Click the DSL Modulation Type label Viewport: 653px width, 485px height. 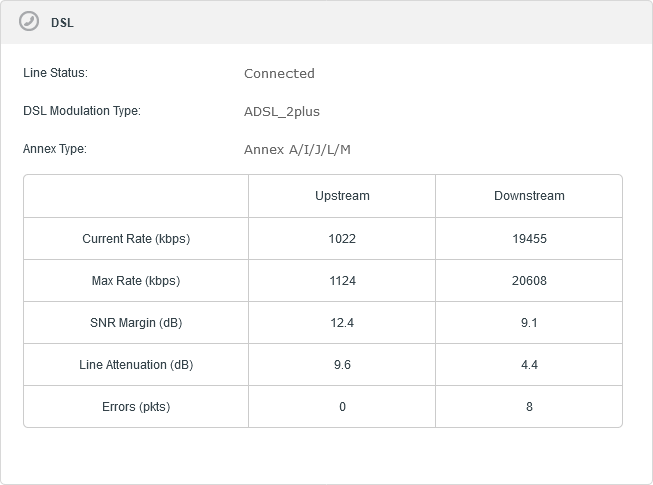(x=82, y=111)
